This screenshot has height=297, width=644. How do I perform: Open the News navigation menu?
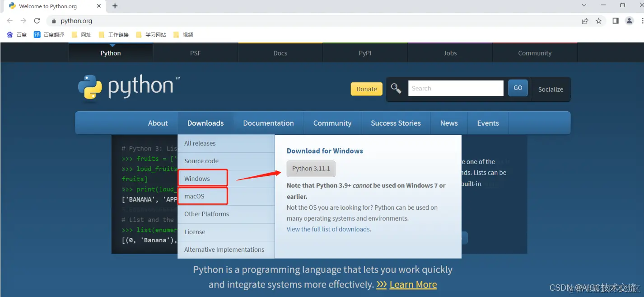[x=449, y=123]
